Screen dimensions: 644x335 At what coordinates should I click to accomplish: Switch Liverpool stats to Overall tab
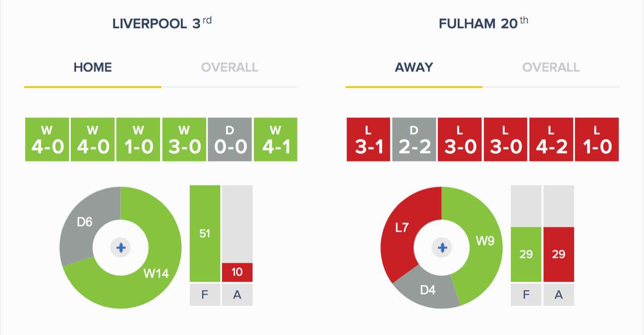[230, 67]
